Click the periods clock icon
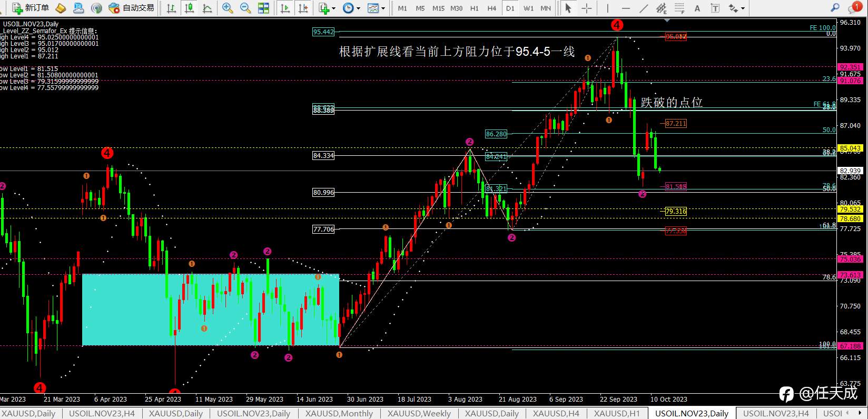 click(348, 8)
